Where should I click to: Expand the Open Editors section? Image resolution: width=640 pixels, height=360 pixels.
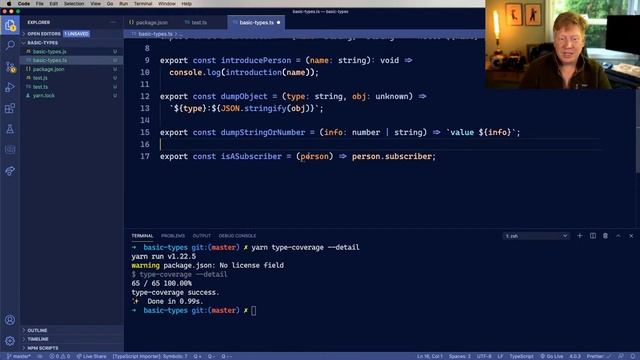pos(44,34)
